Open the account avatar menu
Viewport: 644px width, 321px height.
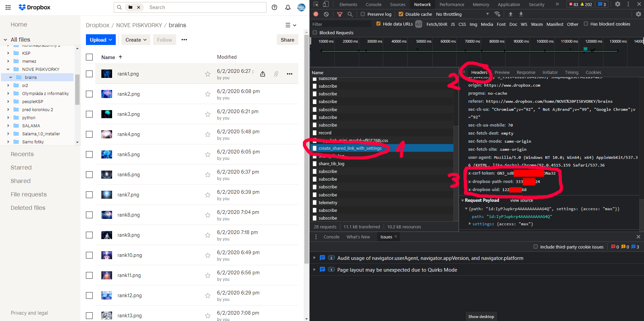(x=301, y=7)
